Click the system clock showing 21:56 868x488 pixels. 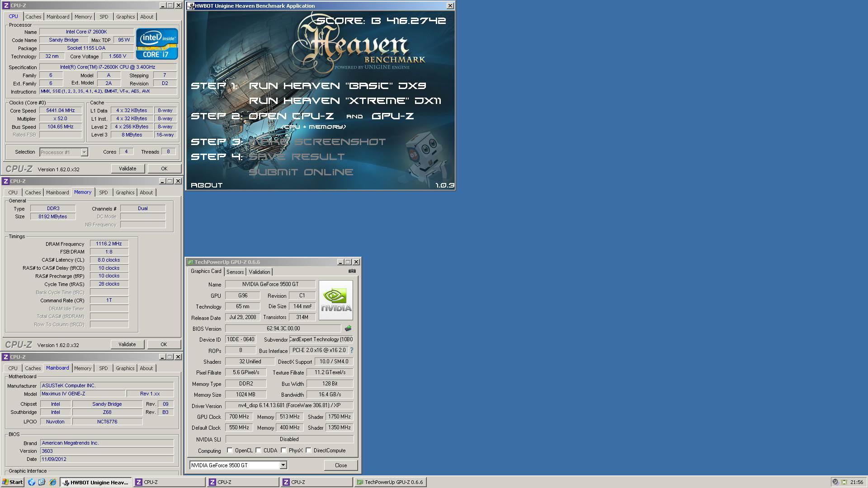[856, 482]
